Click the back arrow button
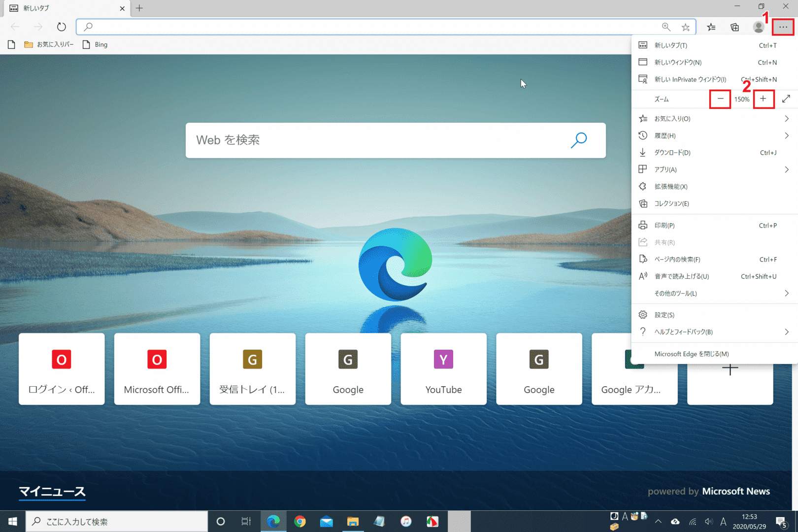This screenshot has height=532, width=798. coord(15,27)
